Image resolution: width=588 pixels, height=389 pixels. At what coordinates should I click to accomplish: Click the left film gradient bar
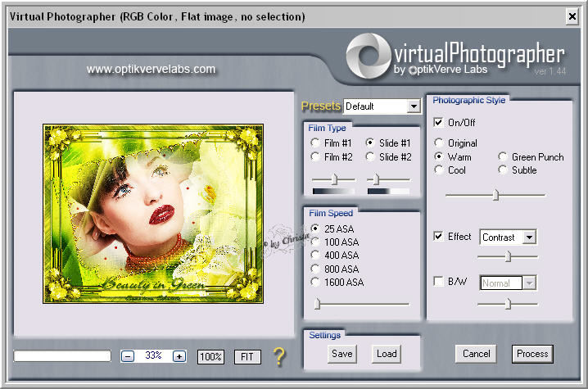coord(334,192)
